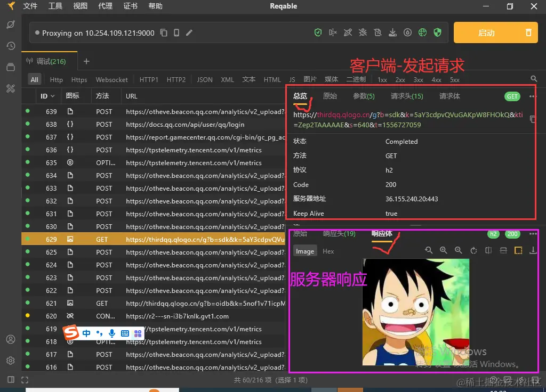Open the 证书 menu
Viewport: 546px width, 392px height.
coord(131,6)
